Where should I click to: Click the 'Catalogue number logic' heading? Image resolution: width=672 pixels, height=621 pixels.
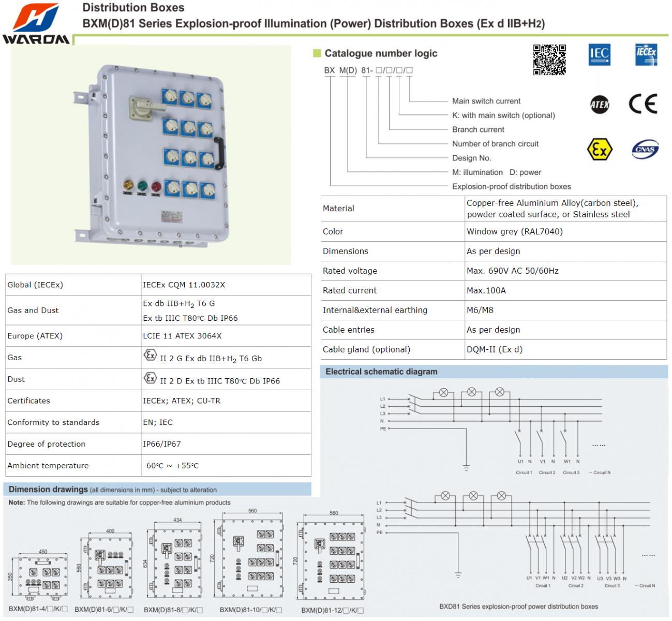click(x=381, y=53)
